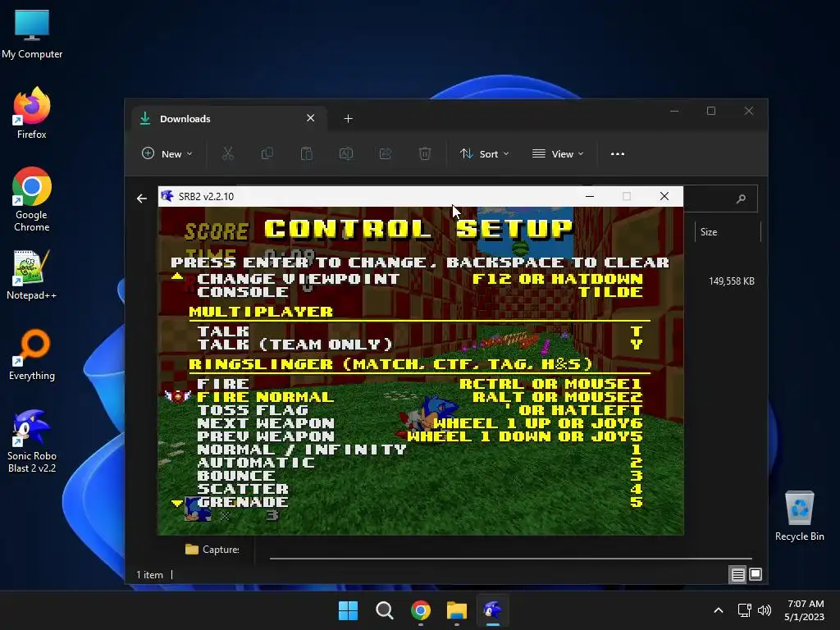840x630 pixels.
Task: Open the View dropdown in Explorer
Action: (558, 153)
